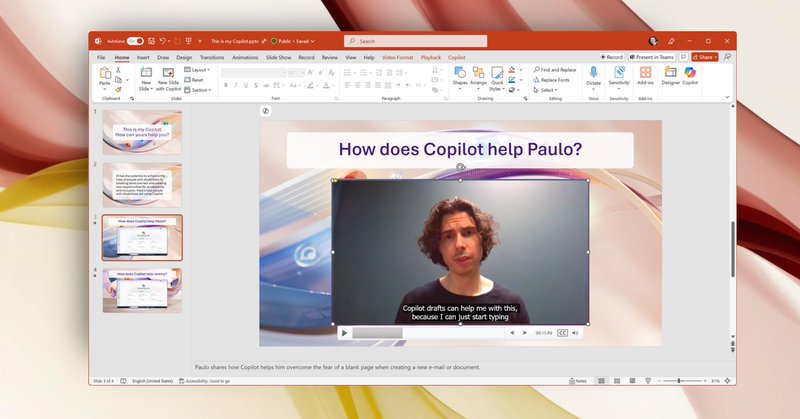Launch Copilot from the ribbon

(x=690, y=76)
